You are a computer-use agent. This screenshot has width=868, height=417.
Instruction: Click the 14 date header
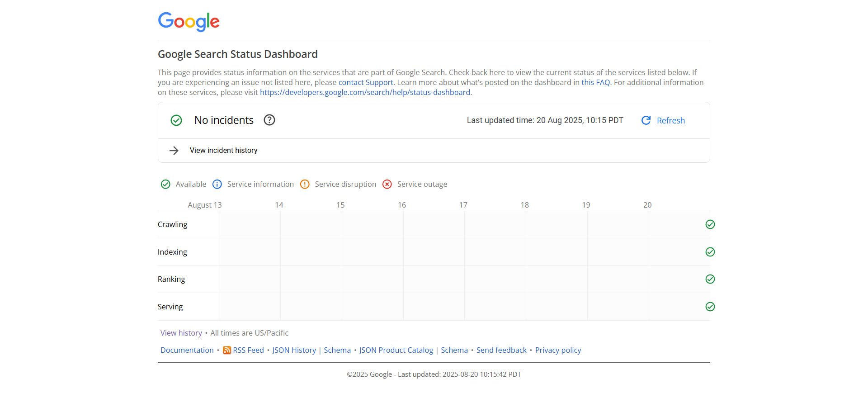click(x=279, y=205)
